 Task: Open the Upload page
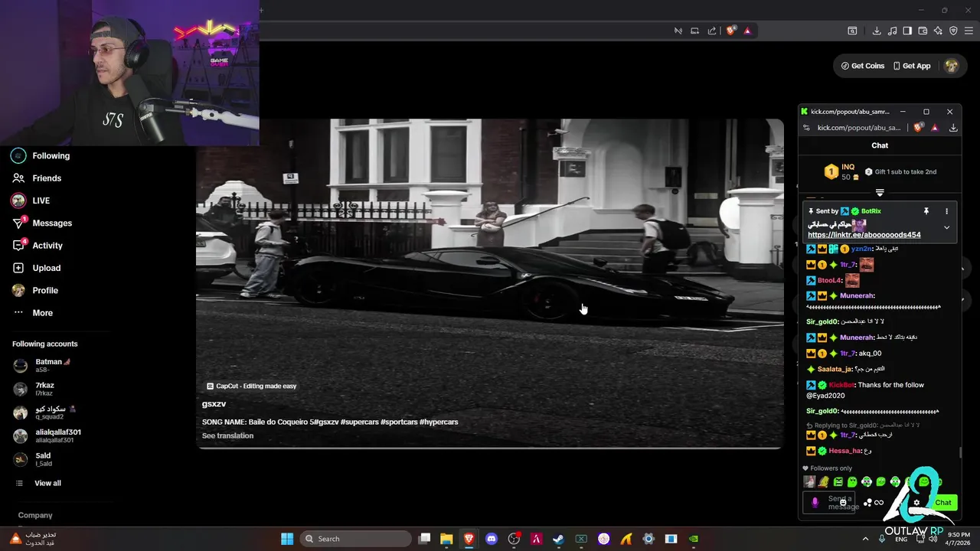click(36, 268)
